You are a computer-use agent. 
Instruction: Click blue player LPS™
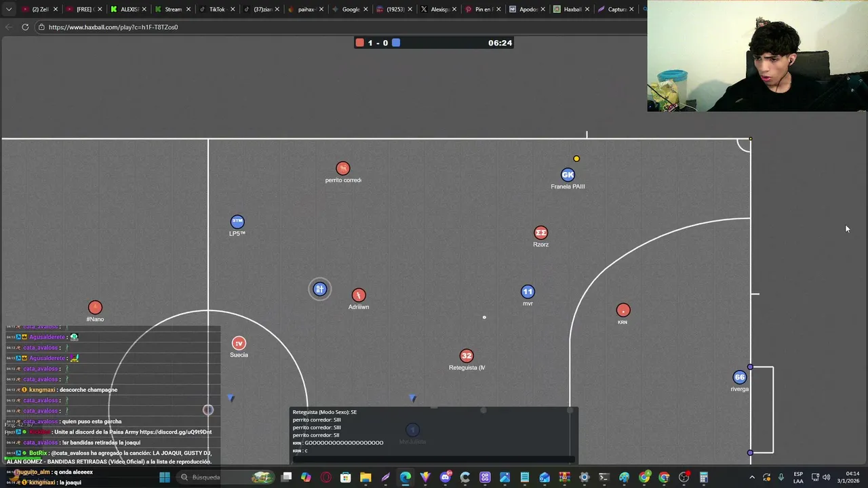click(237, 222)
